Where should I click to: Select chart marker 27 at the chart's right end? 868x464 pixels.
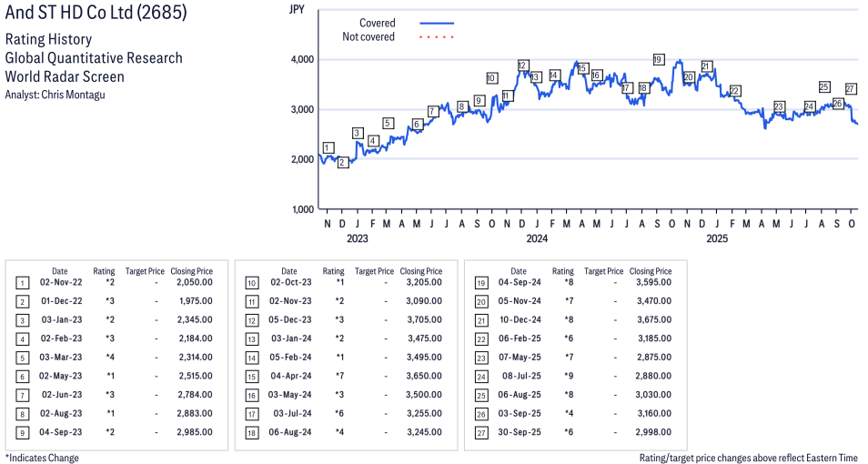tap(851, 89)
